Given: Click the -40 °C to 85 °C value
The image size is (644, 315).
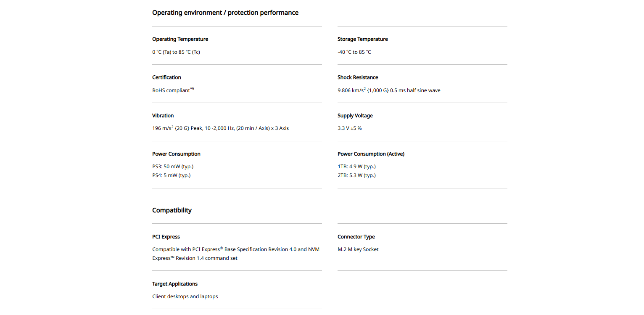Looking at the screenshot, I should click(x=354, y=52).
